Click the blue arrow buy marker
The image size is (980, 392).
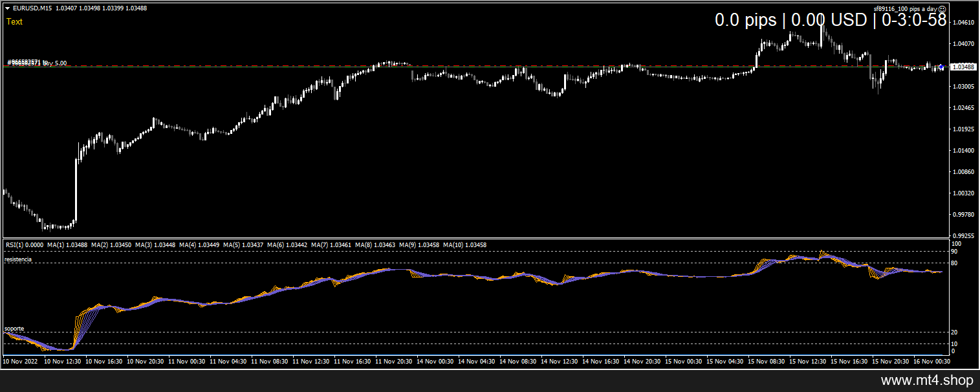click(x=941, y=67)
